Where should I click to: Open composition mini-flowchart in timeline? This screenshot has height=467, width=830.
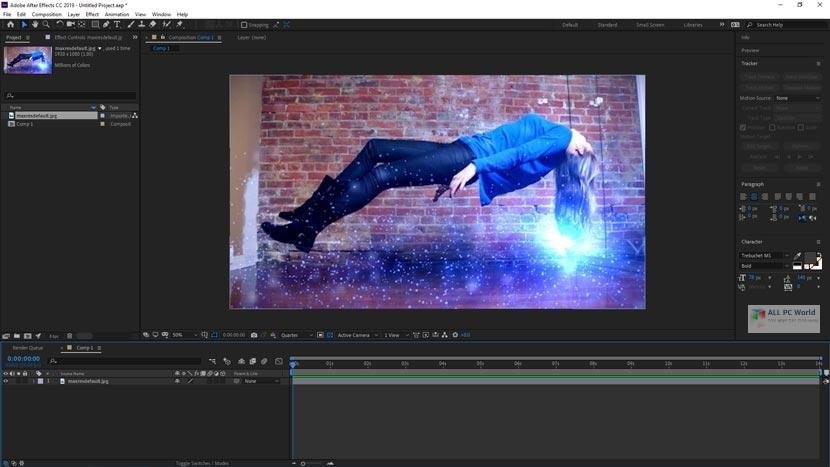click(x=212, y=361)
